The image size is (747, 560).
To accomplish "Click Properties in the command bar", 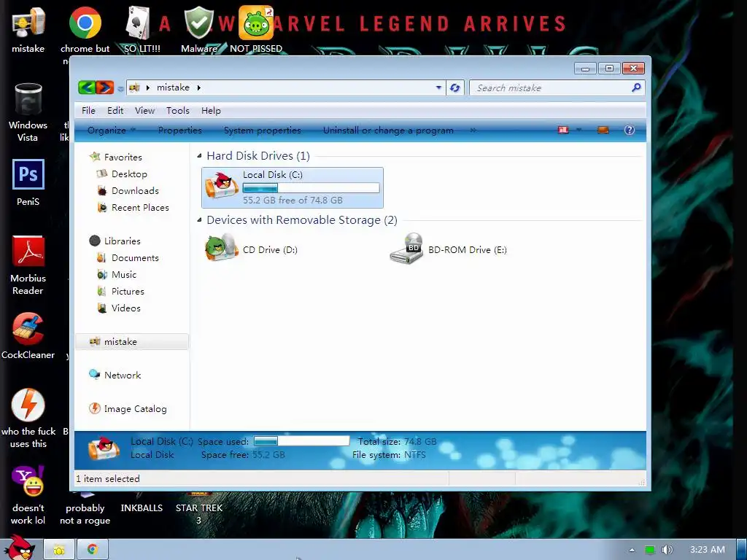I will [179, 130].
